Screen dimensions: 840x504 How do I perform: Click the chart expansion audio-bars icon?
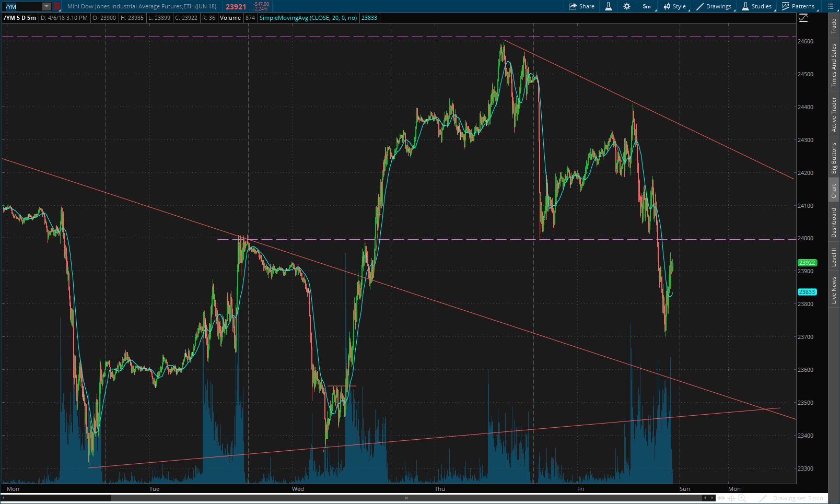(721, 498)
